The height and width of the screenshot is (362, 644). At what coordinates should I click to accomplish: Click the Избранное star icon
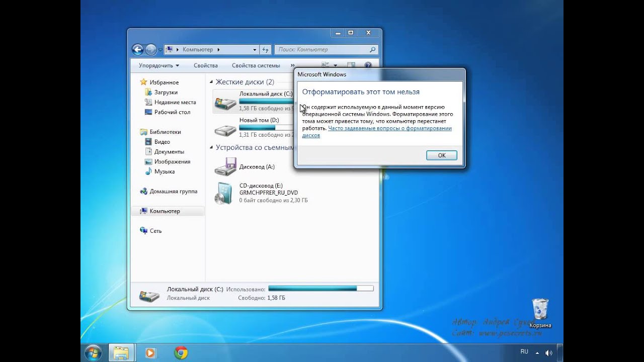[x=143, y=82]
